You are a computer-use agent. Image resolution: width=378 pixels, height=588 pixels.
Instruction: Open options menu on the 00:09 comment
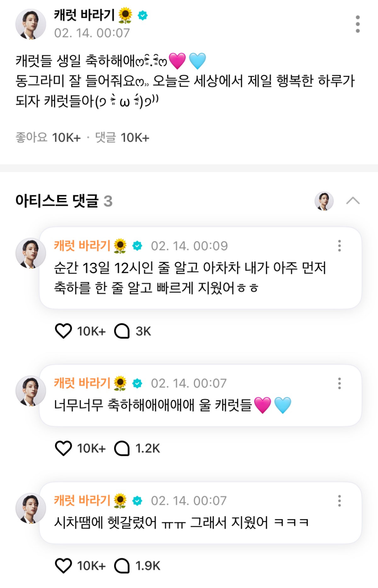point(339,246)
